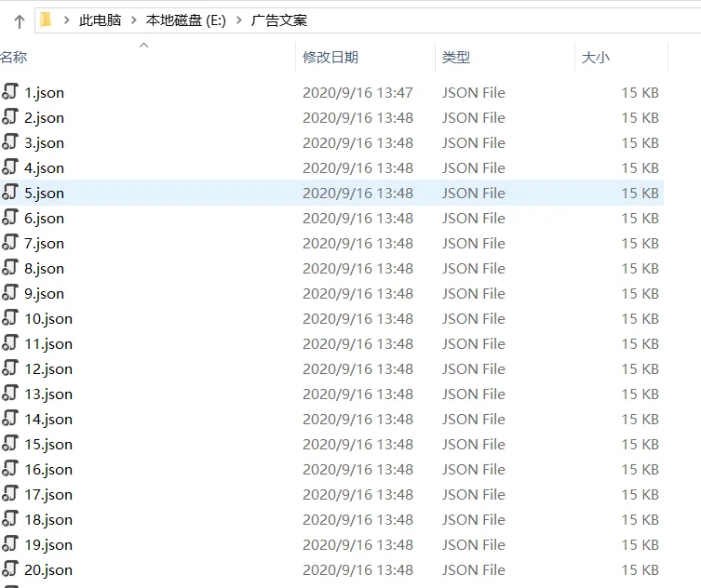
Task: Toggle the sort-direction arrow above 名称 column
Action: click(144, 46)
